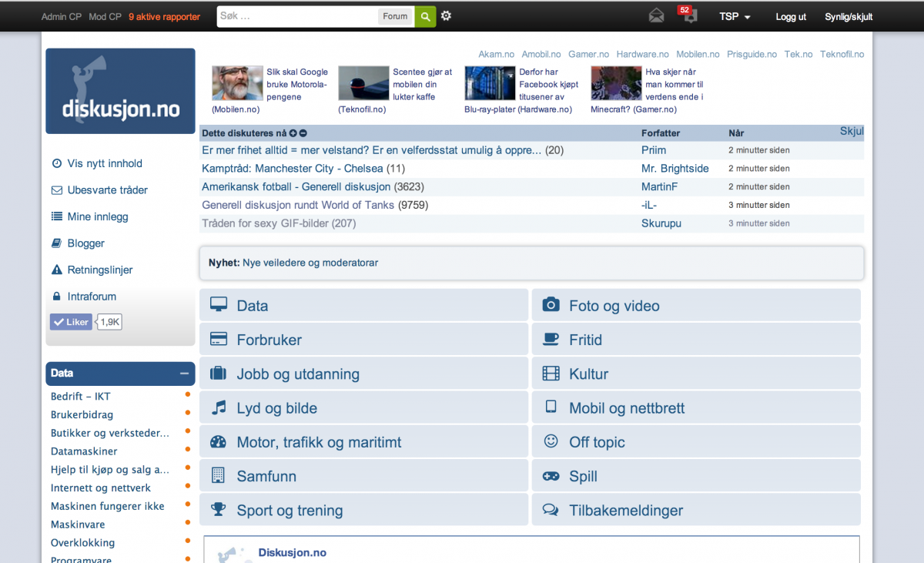
Task: Click the suitcase icon in Jobb og utdanning
Action: 219,374
